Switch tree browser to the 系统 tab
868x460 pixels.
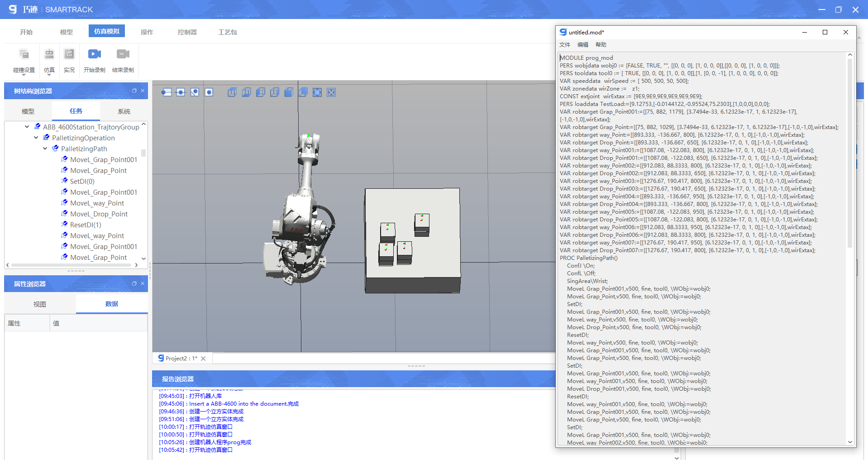pos(124,111)
